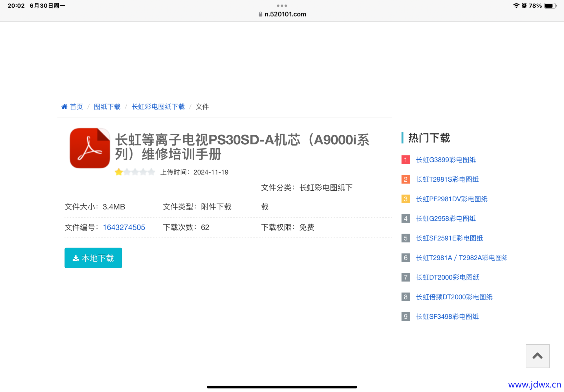This screenshot has height=392, width=564.
Task: Click rank badge number 4
Action: coord(406,219)
